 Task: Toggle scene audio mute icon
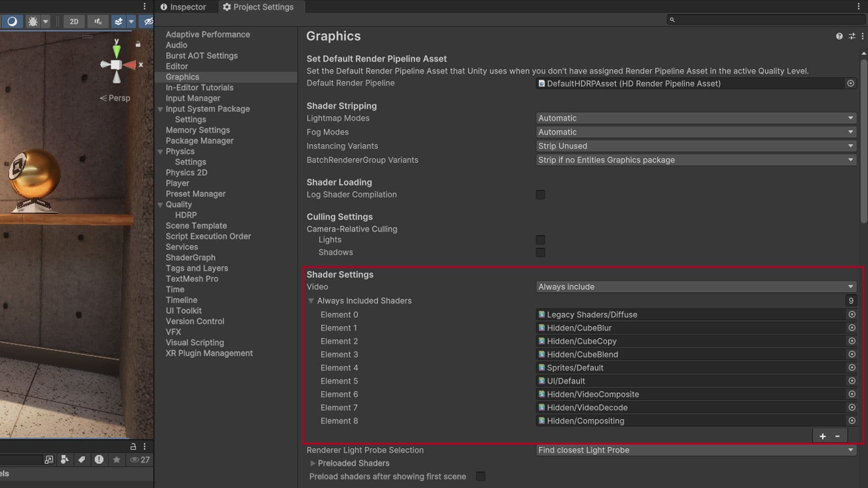point(98,21)
